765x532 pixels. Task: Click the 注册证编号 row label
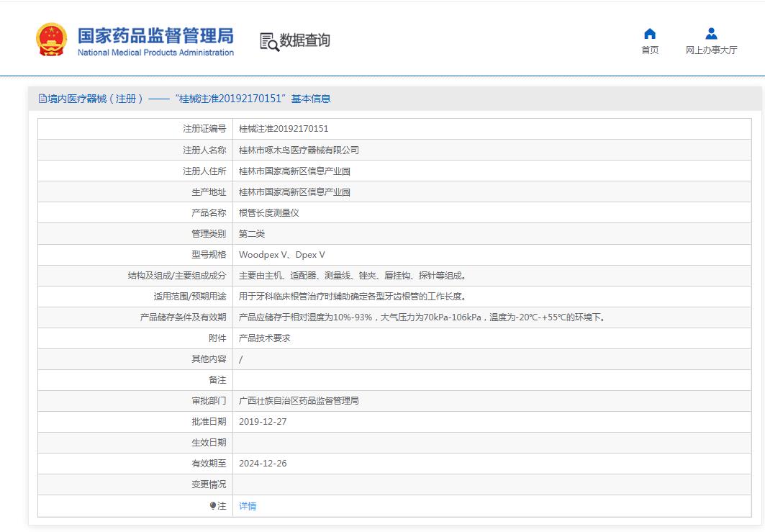[204, 129]
